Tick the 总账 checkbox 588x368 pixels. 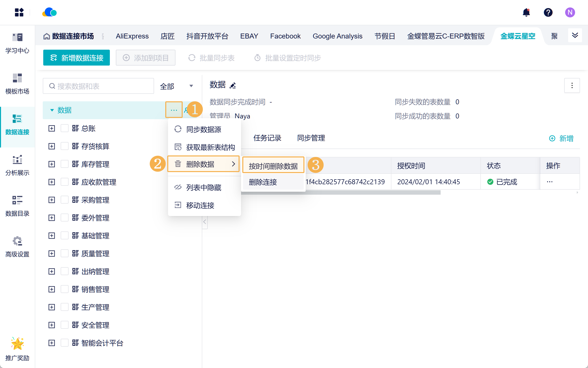(65, 128)
